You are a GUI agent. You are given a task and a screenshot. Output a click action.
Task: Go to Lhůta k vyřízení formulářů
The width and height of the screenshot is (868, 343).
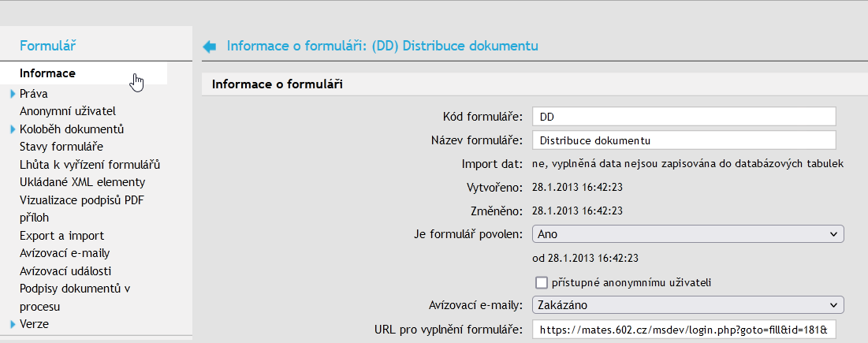(x=90, y=165)
